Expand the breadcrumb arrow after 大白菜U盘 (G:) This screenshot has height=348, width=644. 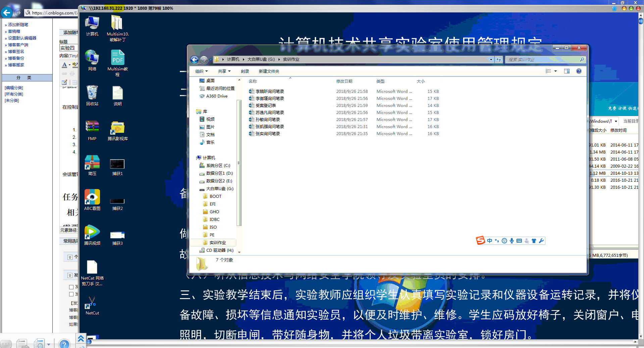click(x=279, y=59)
